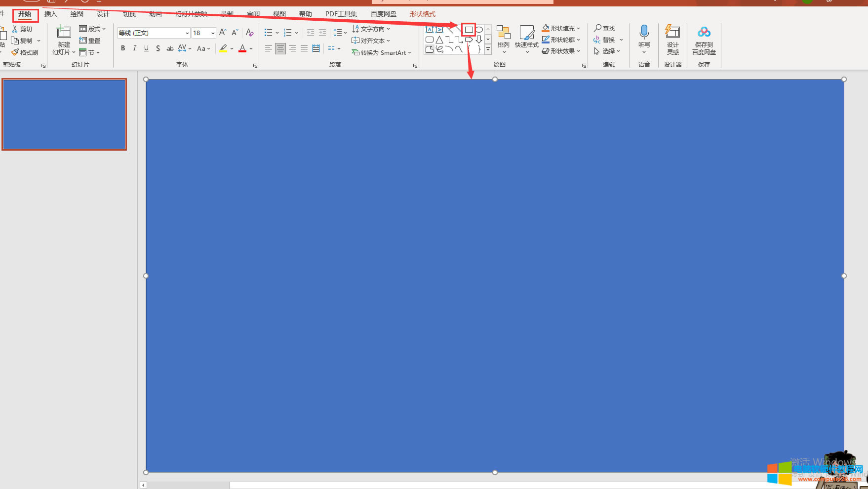
Task: Apply the red font color
Action: click(x=242, y=48)
